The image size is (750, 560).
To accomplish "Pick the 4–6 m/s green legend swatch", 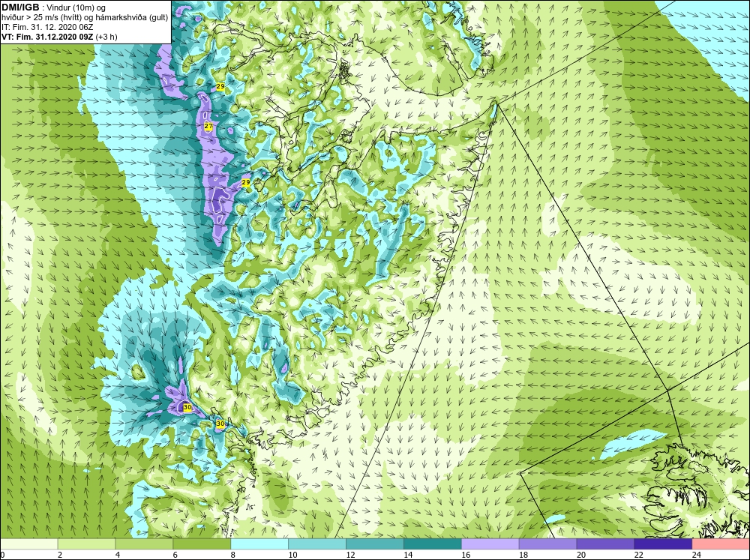I will point(144,544).
